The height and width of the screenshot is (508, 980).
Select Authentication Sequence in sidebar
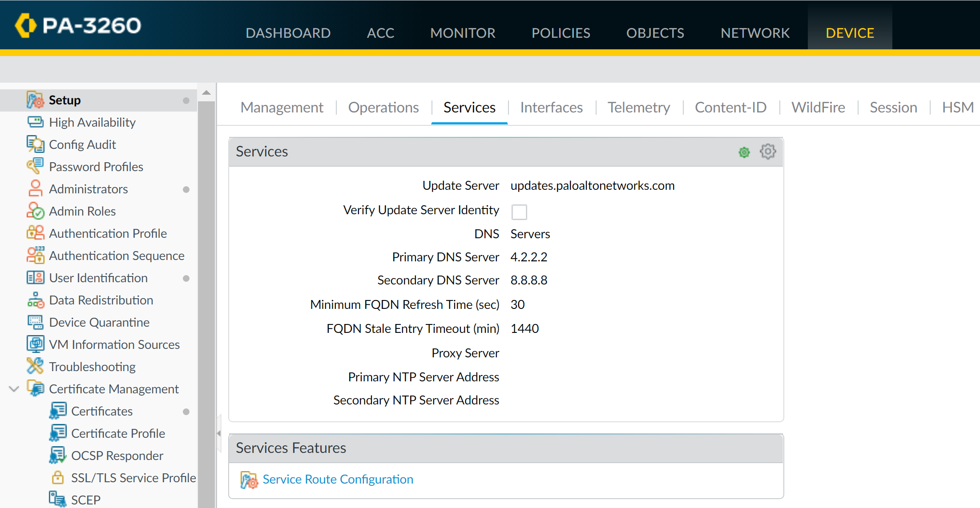pos(116,256)
